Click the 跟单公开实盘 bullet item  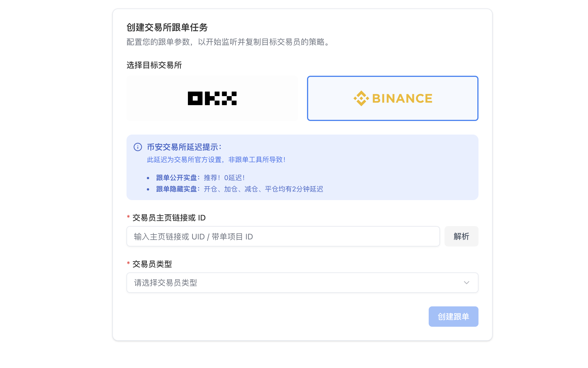coord(200,178)
